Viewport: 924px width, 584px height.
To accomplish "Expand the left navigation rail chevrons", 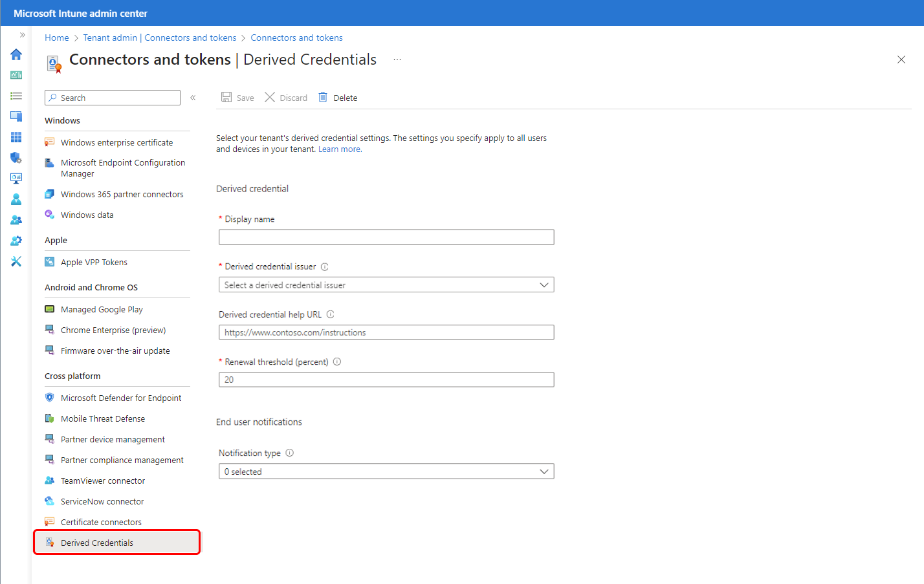I will [23, 35].
